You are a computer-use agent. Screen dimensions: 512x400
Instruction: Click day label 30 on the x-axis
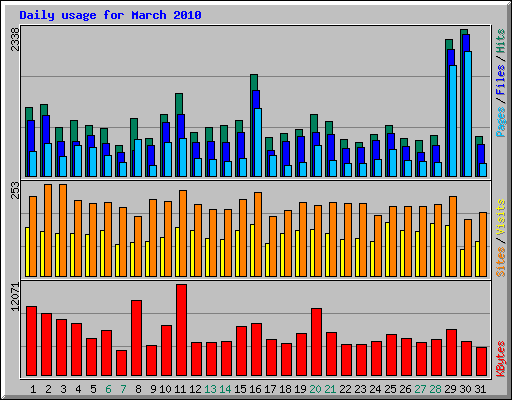pyautogui.click(x=465, y=389)
